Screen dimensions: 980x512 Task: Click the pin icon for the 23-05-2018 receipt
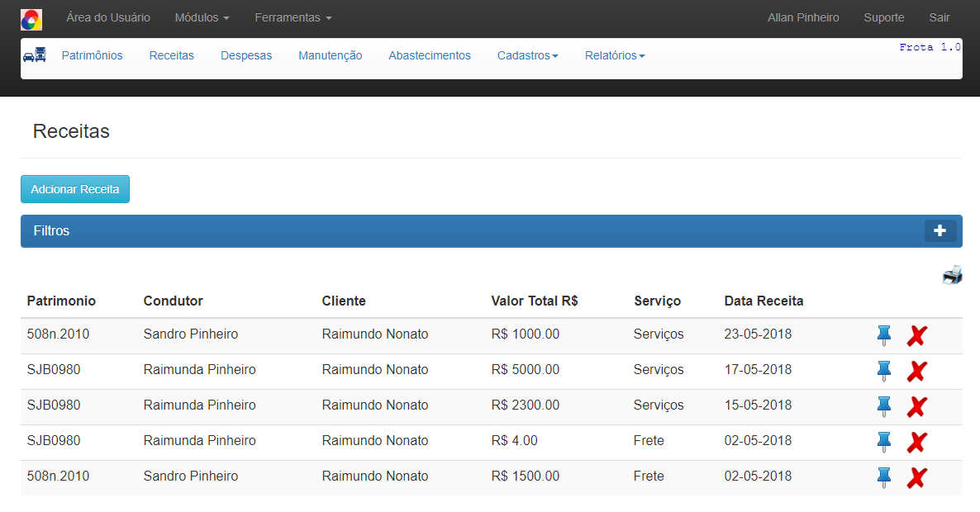tap(884, 335)
